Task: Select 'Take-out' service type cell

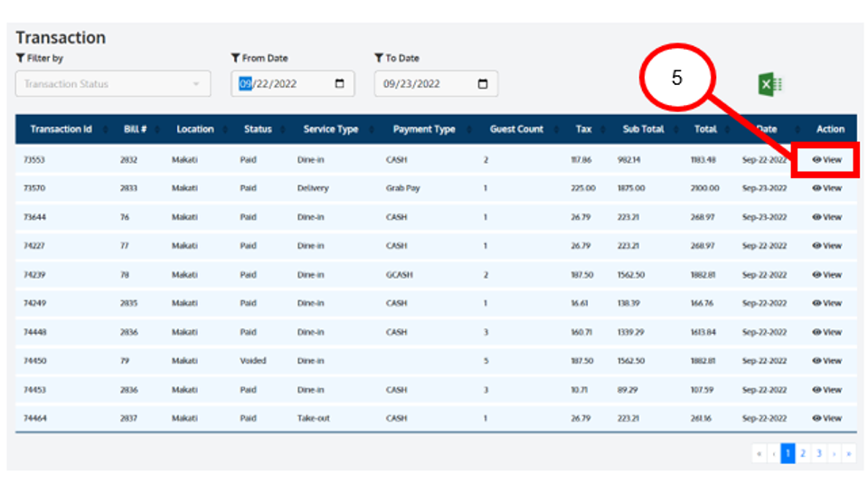Action: (x=314, y=418)
